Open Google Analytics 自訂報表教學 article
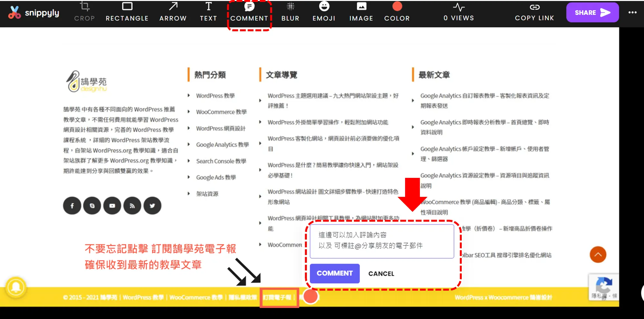The image size is (644, 319). [485, 101]
